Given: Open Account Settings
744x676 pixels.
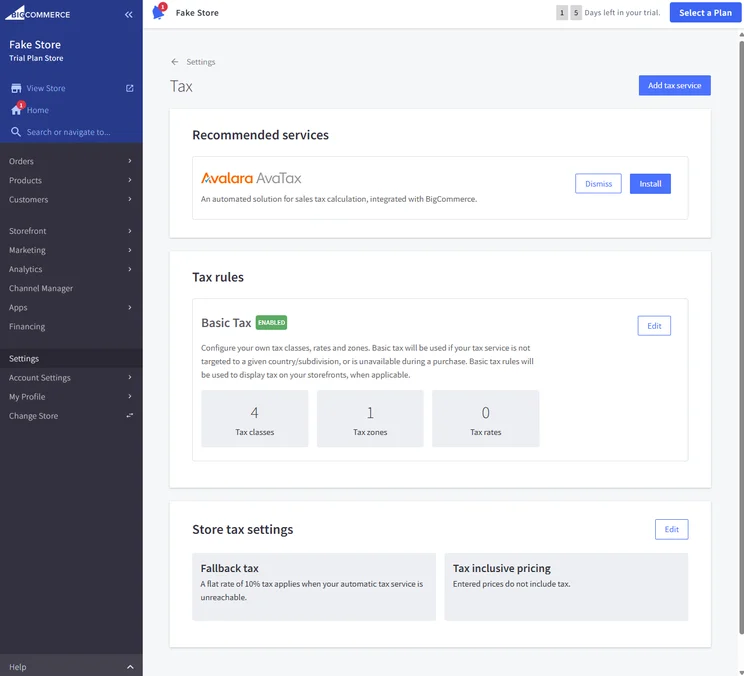Looking at the screenshot, I should [x=71, y=378].
